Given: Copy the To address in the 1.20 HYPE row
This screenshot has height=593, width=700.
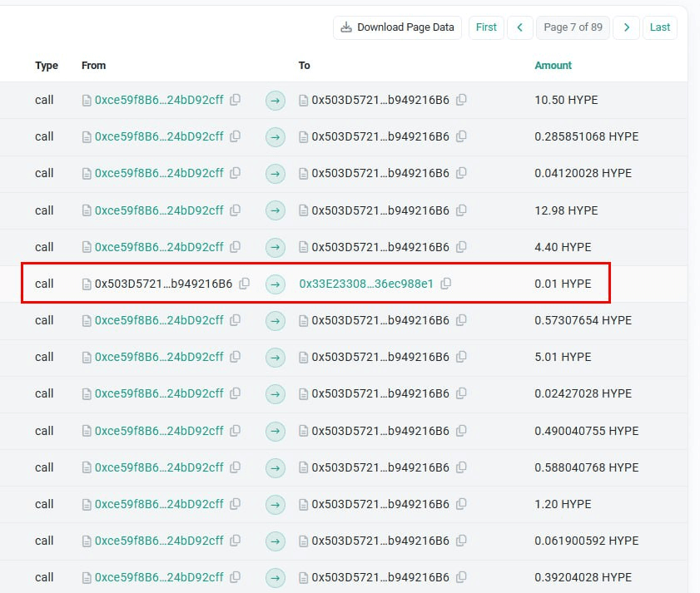Looking at the screenshot, I should [x=462, y=504].
